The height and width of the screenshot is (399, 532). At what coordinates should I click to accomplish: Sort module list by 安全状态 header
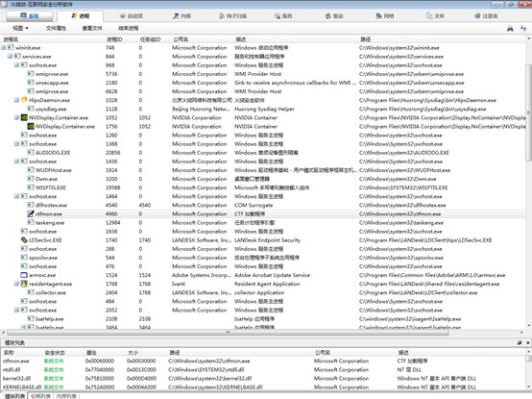pos(55,353)
